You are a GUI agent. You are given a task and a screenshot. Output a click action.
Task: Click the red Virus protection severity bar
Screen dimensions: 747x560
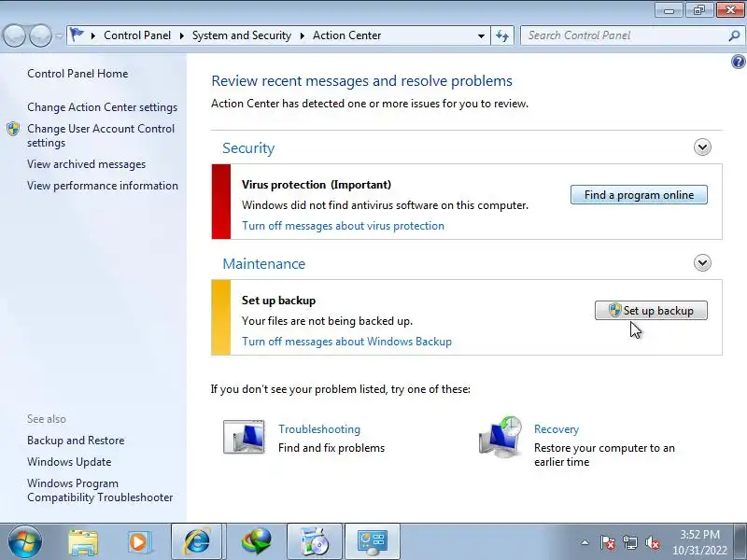tap(221, 202)
